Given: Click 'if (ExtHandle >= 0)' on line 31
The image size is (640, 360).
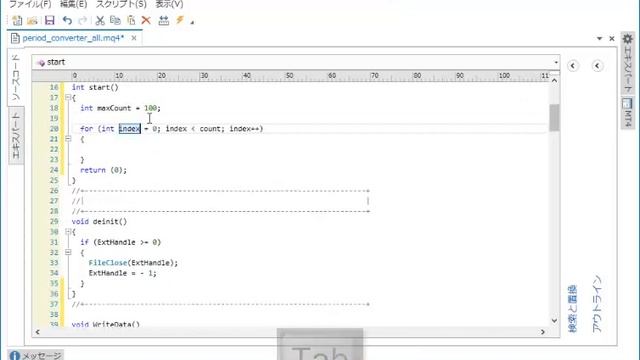Looking at the screenshot, I should pyautogui.click(x=120, y=242).
